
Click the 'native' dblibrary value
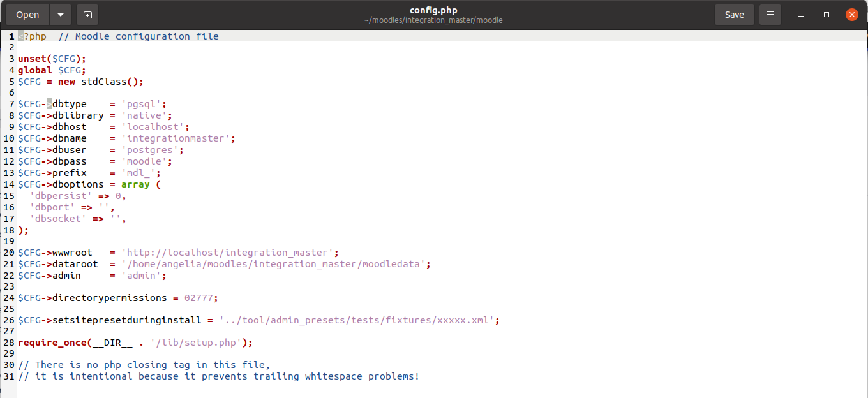[x=144, y=115]
